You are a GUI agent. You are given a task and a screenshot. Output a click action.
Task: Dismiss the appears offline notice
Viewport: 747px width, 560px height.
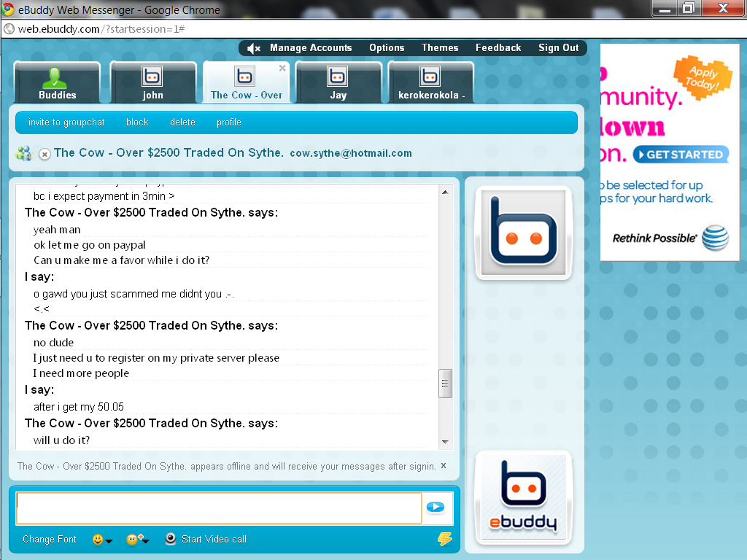click(444, 466)
